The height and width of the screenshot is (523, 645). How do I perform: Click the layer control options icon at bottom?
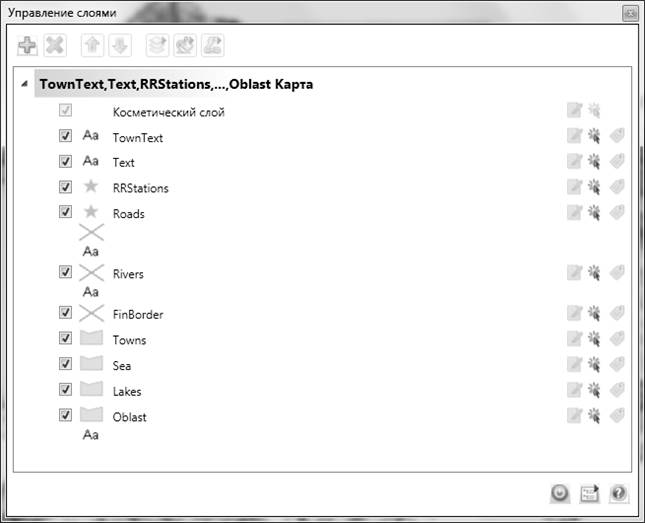(590, 492)
